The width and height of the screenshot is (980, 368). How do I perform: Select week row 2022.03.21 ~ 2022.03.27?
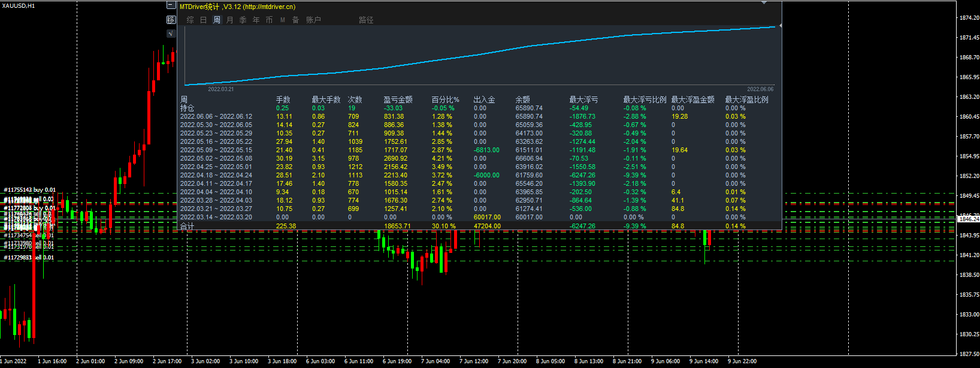(x=216, y=209)
